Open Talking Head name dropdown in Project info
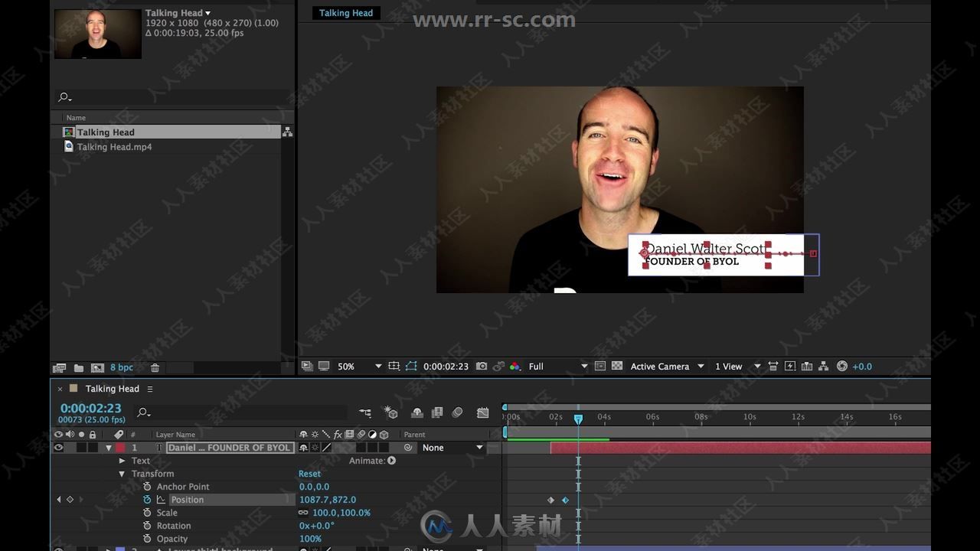980x551 pixels. coord(207,13)
